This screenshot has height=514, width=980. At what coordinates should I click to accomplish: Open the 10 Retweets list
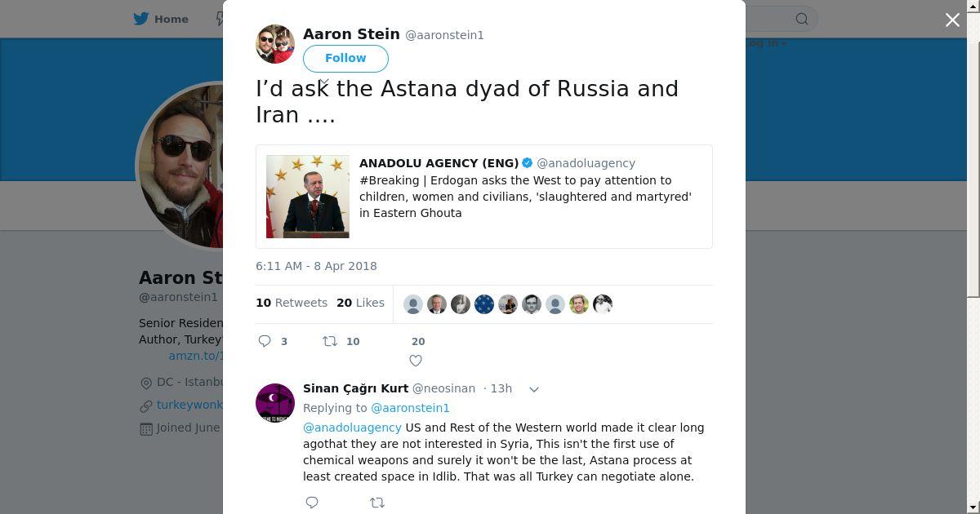292,303
